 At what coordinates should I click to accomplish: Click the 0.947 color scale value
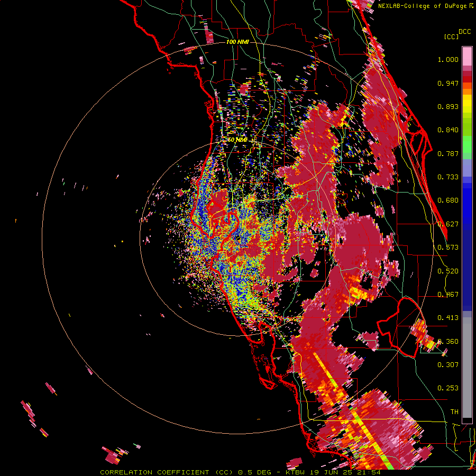pyautogui.click(x=448, y=83)
